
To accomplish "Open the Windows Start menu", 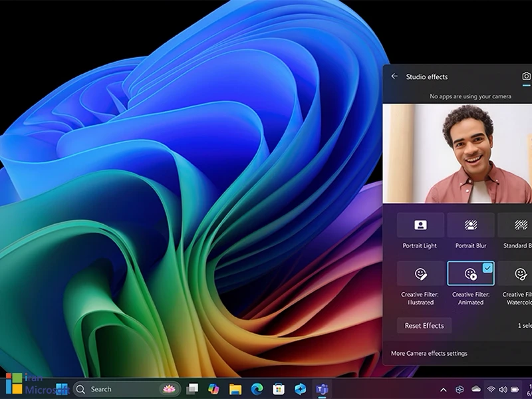I will pyautogui.click(x=62, y=389).
